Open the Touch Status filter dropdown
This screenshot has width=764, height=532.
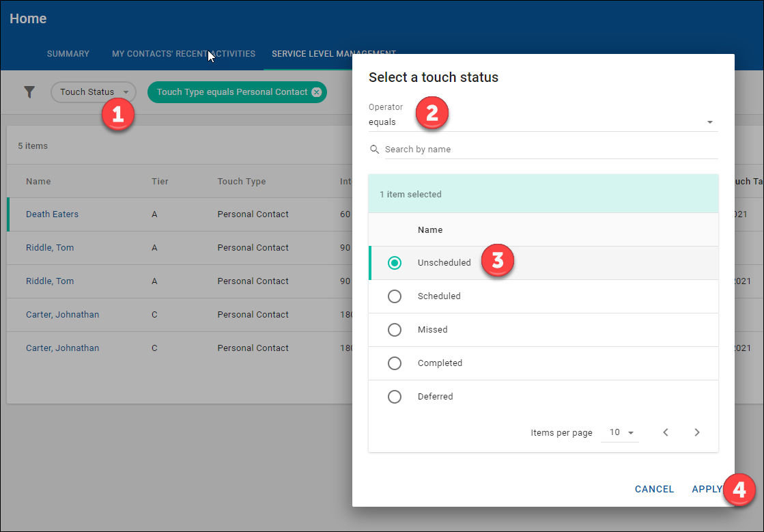click(93, 92)
